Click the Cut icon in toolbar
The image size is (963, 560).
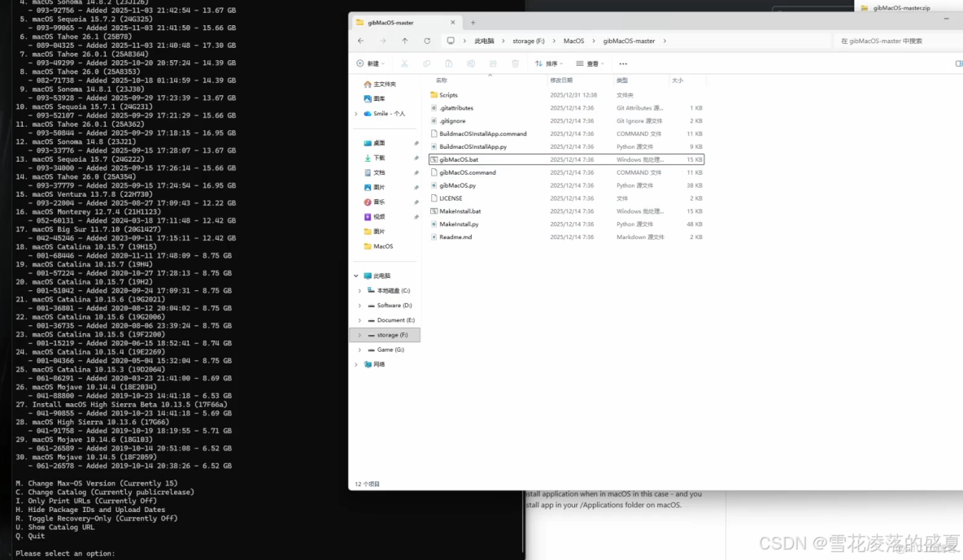coord(404,64)
